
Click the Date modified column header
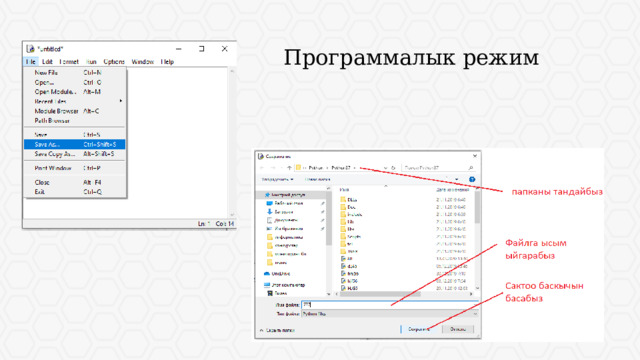pyautogui.click(x=452, y=190)
